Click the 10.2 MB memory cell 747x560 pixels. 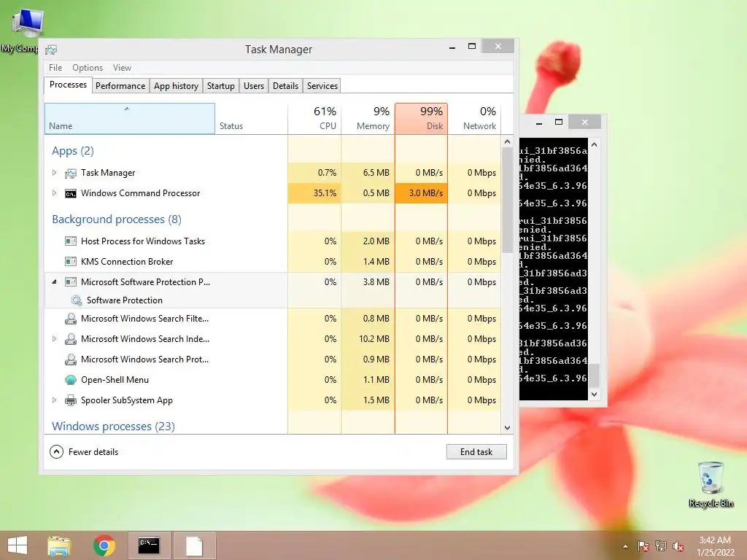coord(368,339)
